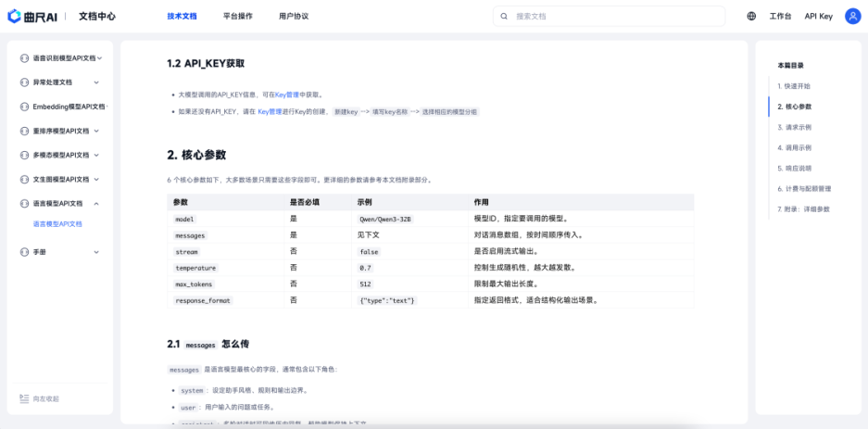Select the 技术文档 tab

click(x=182, y=16)
